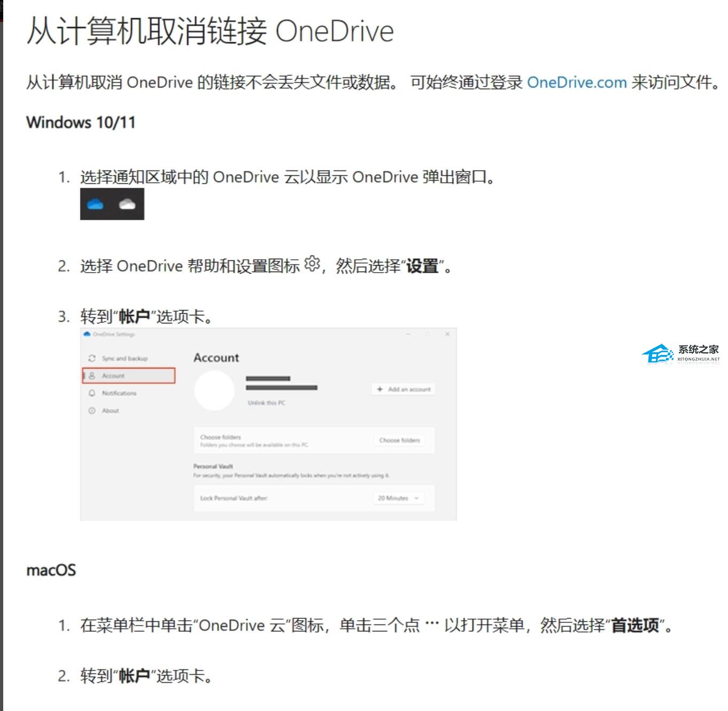The image size is (728, 711).
Task: Click the info icon beside About
Action: tap(92, 411)
